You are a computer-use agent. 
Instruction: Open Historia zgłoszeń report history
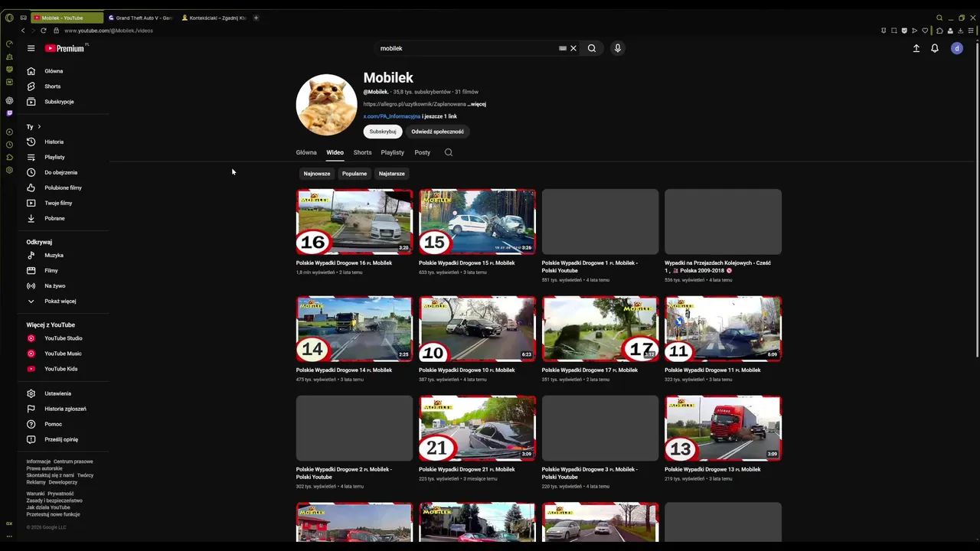65,409
